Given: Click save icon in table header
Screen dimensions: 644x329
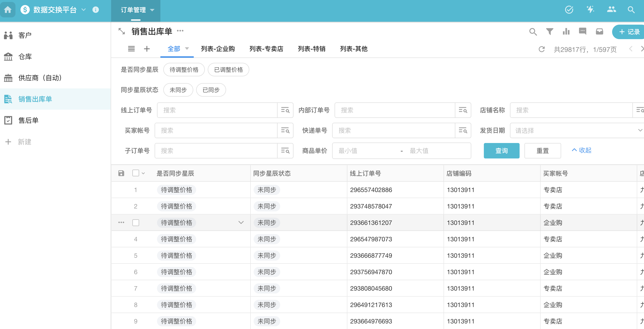Looking at the screenshot, I should click(121, 173).
